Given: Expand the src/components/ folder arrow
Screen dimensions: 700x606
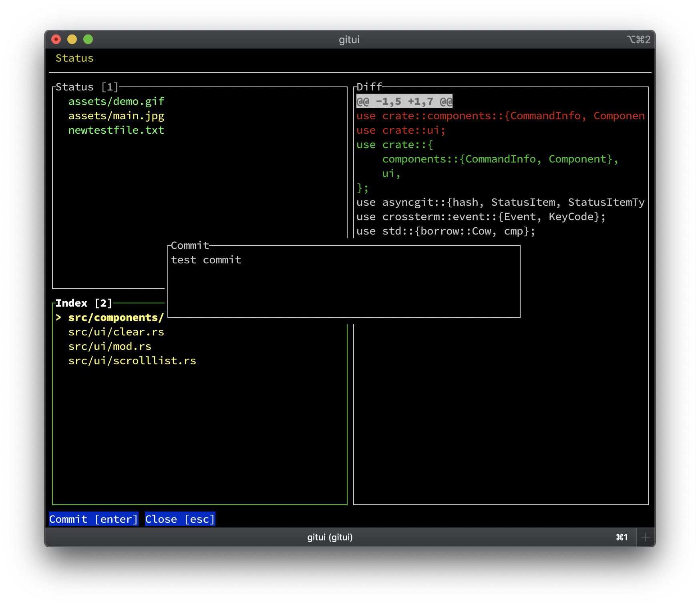Looking at the screenshot, I should [58, 317].
